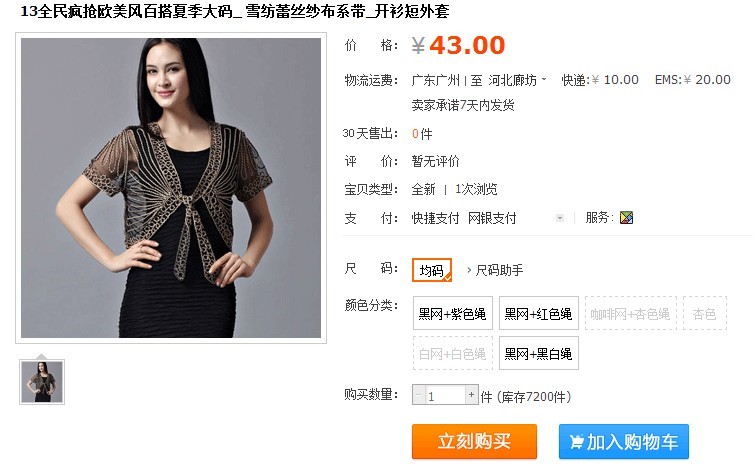Choose color 黑网+黑白绳
The height and width of the screenshot is (475, 754).
pos(539,353)
